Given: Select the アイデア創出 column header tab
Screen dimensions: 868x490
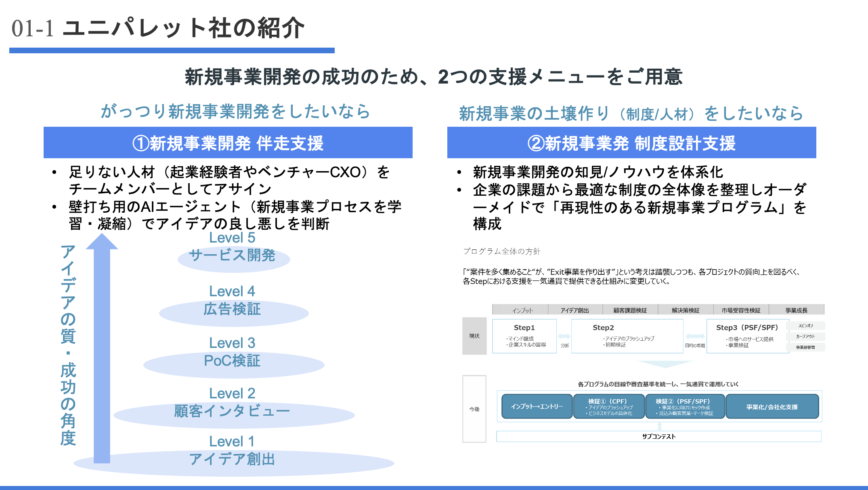Looking at the screenshot, I should pyautogui.click(x=575, y=310).
